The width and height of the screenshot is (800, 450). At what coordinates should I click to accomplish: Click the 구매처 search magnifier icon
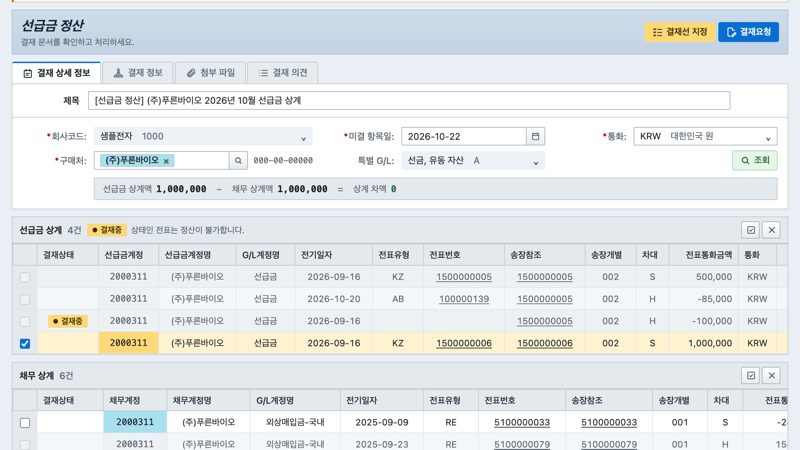click(x=238, y=161)
